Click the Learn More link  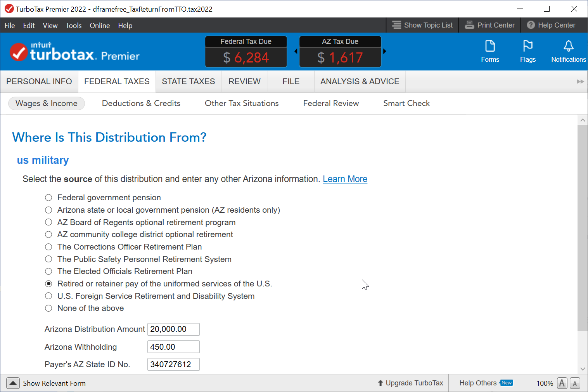(x=345, y=179)
